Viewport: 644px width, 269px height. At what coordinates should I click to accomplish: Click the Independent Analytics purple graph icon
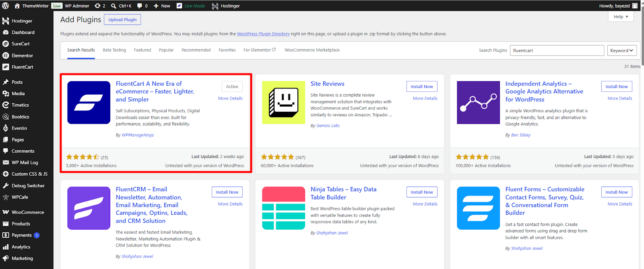478,103
